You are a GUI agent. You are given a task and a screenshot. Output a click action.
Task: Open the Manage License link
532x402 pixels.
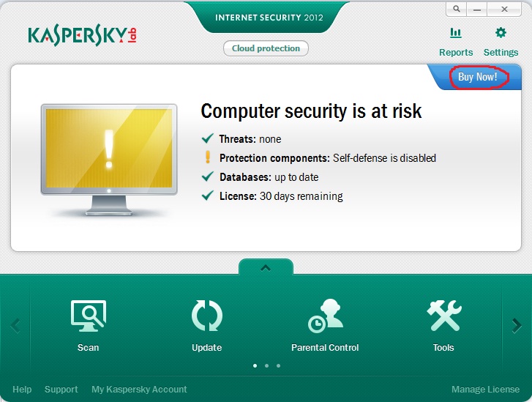tap(485, 389)
